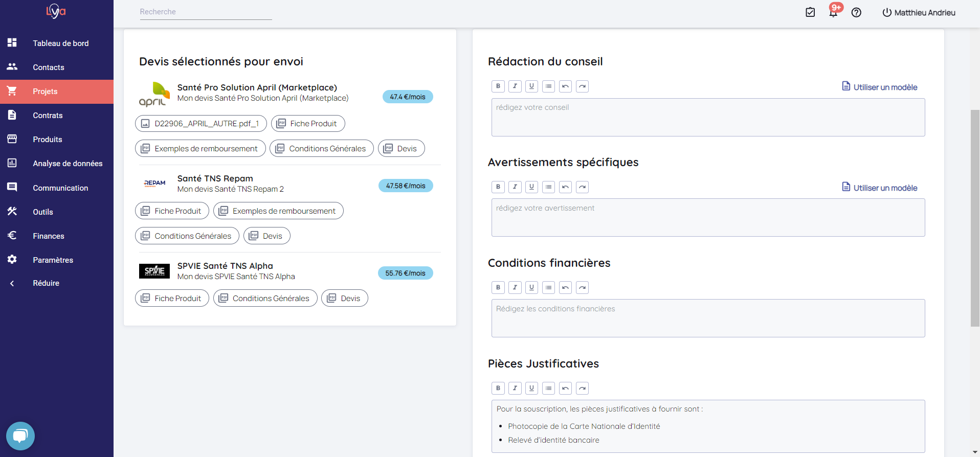Open the tasks checklist icon in header
Viewport: 980px width, 457px height.
point(810,13)
